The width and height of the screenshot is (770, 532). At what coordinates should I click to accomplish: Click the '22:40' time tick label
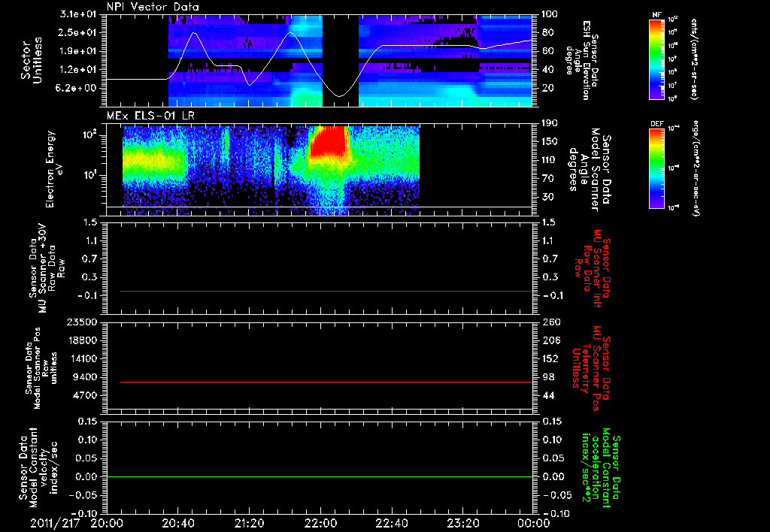click(x=391, y=523)
